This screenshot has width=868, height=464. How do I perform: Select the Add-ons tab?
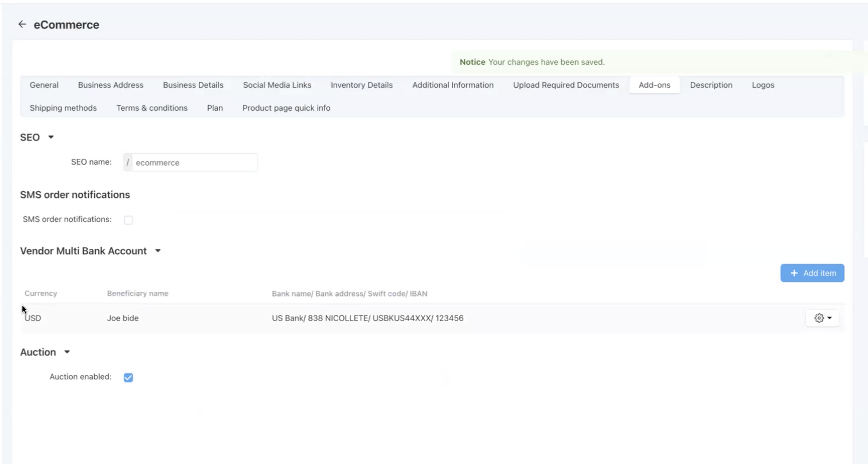654,85
